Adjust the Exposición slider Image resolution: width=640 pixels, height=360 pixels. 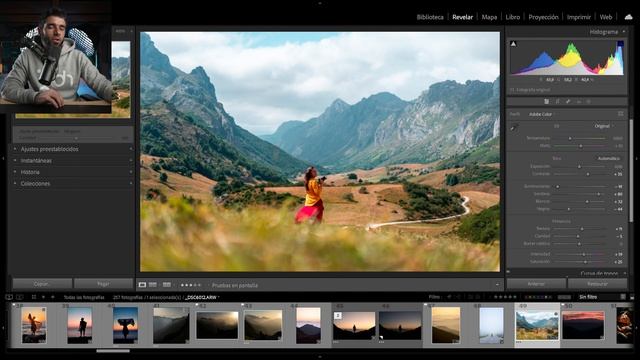(580, 167)
